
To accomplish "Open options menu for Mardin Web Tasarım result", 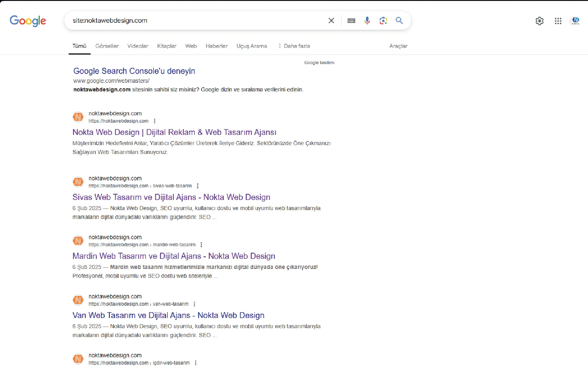I will tap(201, 244).
